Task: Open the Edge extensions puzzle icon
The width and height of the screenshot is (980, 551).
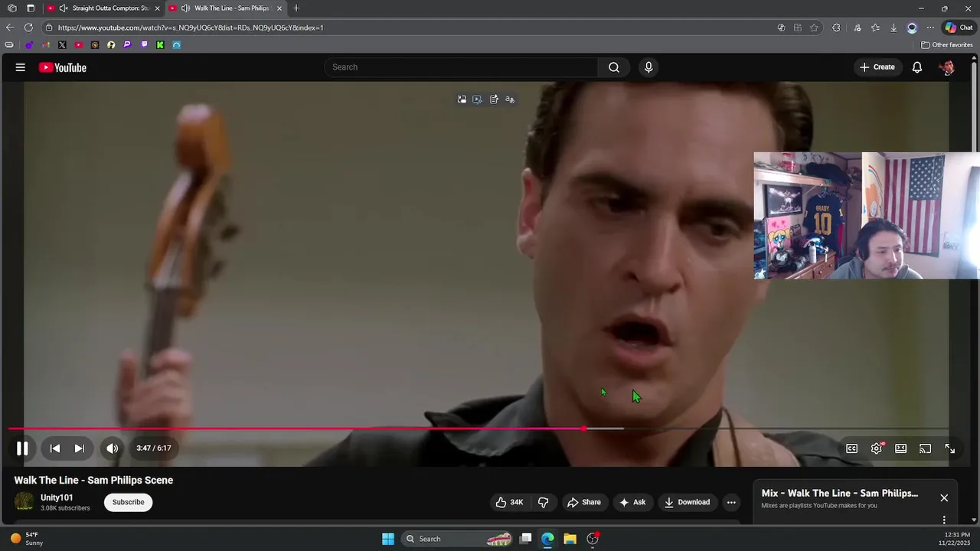Action: [836, 28]
